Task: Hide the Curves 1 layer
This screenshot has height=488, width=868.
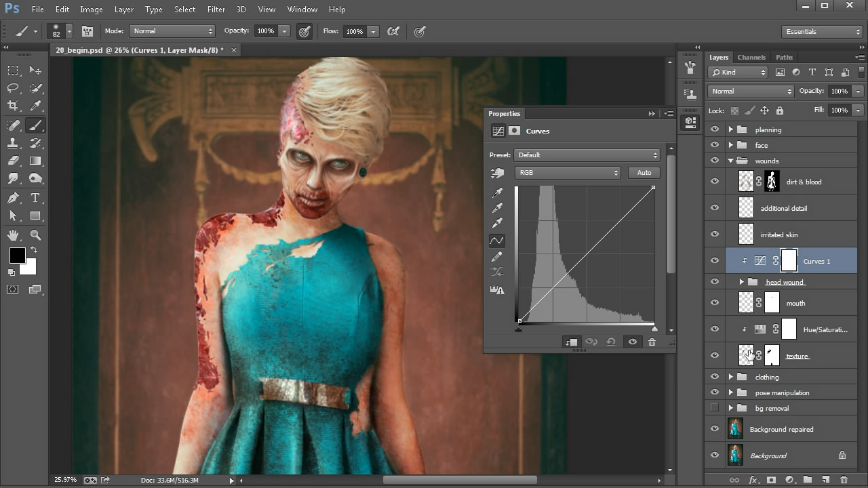Action: pyautogui.click(x=714, y=261)
